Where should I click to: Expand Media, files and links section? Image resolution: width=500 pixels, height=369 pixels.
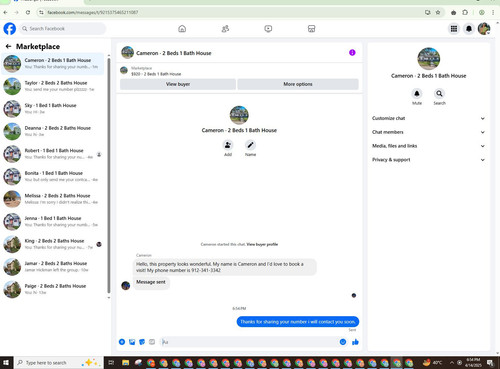(x=428, y=146)
